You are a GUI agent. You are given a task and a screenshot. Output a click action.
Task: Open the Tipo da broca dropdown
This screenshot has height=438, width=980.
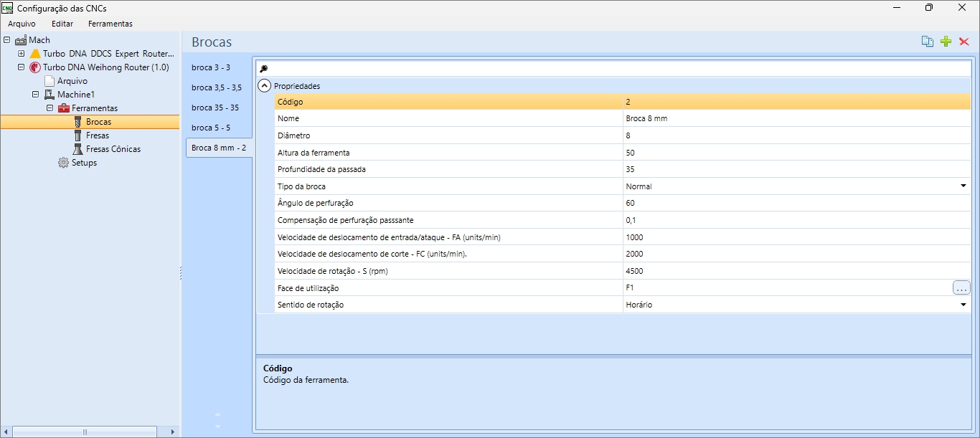tap(963, 186)
